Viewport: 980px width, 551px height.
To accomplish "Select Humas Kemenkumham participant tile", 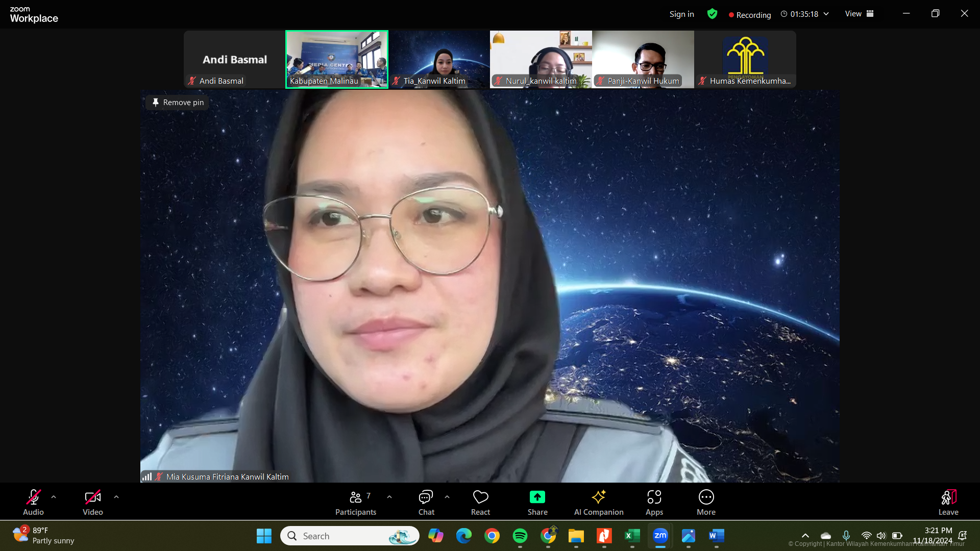I will click(745, 59).
